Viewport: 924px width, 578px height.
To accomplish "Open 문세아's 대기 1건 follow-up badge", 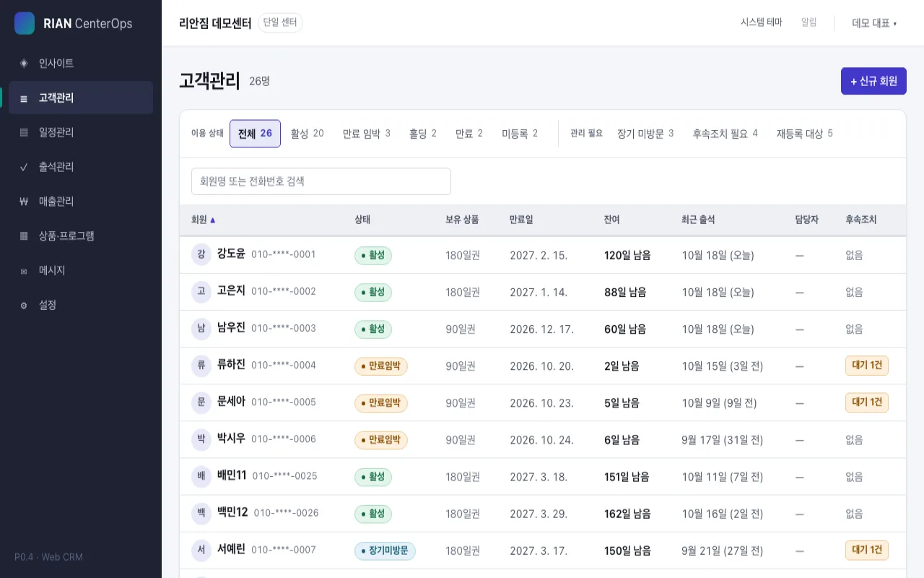I will pyautogui.click(x=867, y=402).
